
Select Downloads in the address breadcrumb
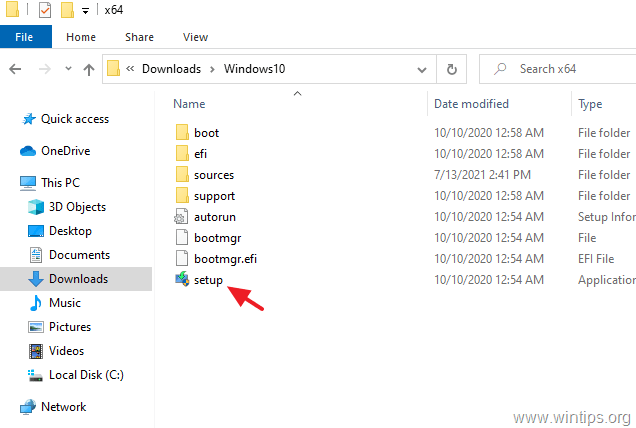coord(171,69)
